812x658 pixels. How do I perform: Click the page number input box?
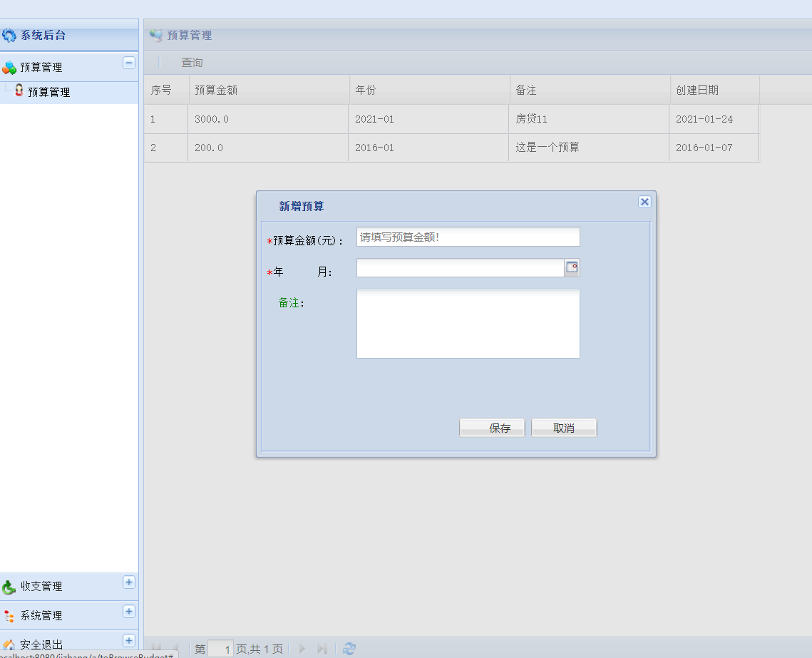pos(220,649)
